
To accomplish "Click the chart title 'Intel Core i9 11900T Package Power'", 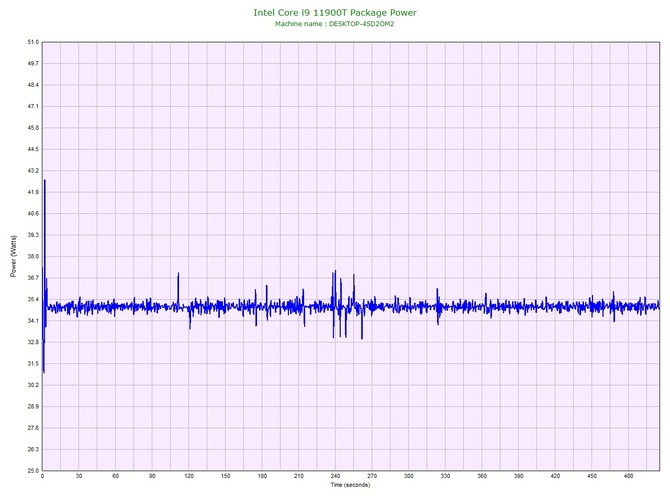I will point(335,12).
